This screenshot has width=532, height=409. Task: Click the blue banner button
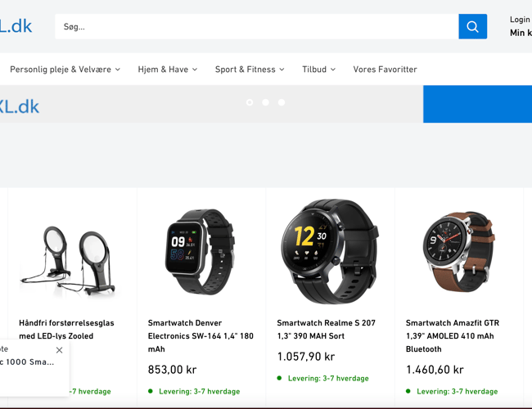(x=478, y=104)
